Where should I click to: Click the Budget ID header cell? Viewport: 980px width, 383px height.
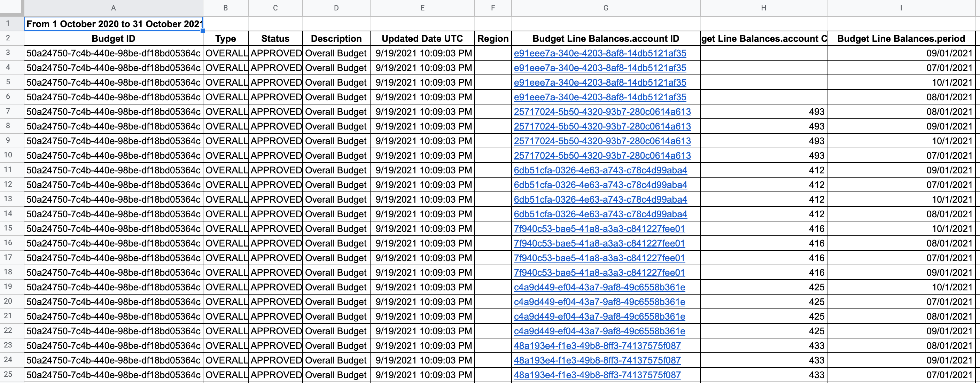[x=114, y=38]
